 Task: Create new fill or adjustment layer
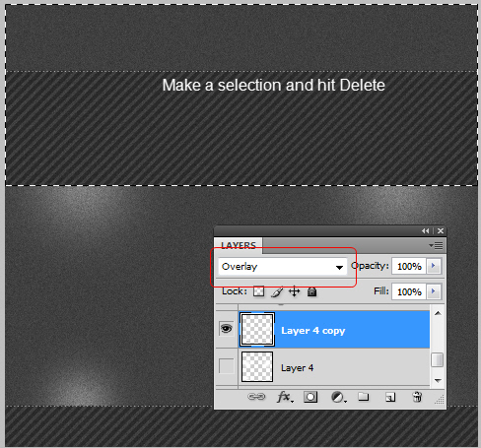click(338, 398)
